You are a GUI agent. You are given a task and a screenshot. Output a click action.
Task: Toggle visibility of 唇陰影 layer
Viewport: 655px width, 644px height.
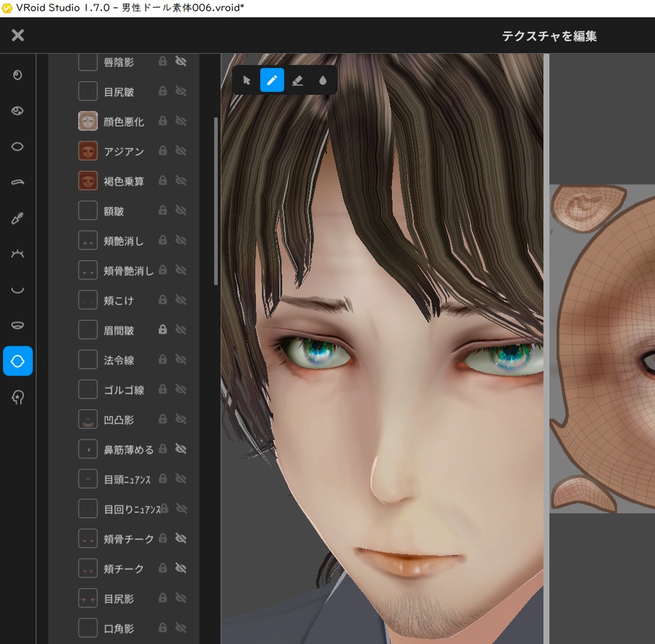[x=180, y=61]
